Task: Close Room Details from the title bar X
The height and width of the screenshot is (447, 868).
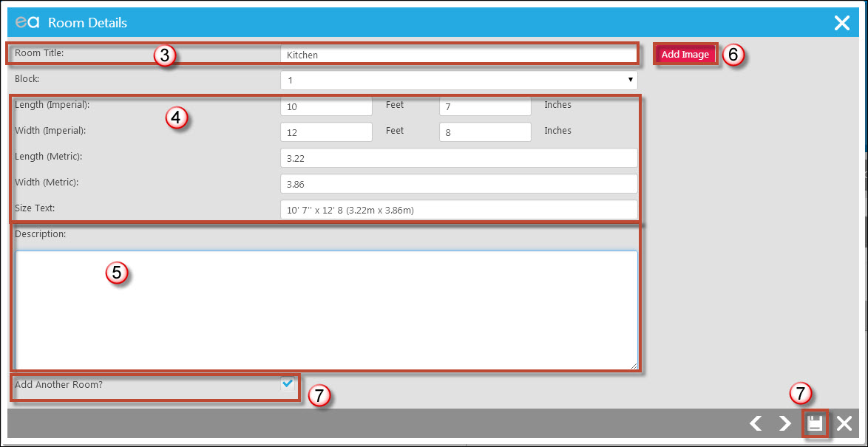Action: (842, 23)
